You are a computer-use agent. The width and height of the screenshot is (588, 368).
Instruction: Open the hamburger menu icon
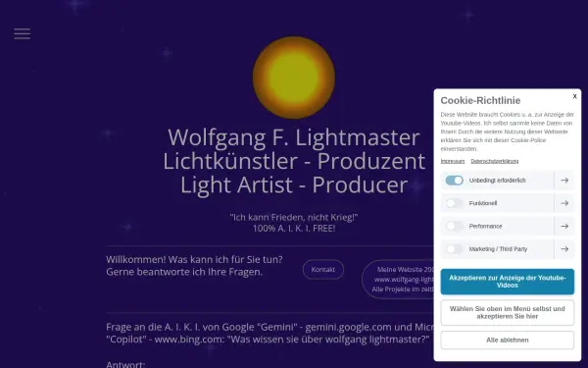click(23, 33)
